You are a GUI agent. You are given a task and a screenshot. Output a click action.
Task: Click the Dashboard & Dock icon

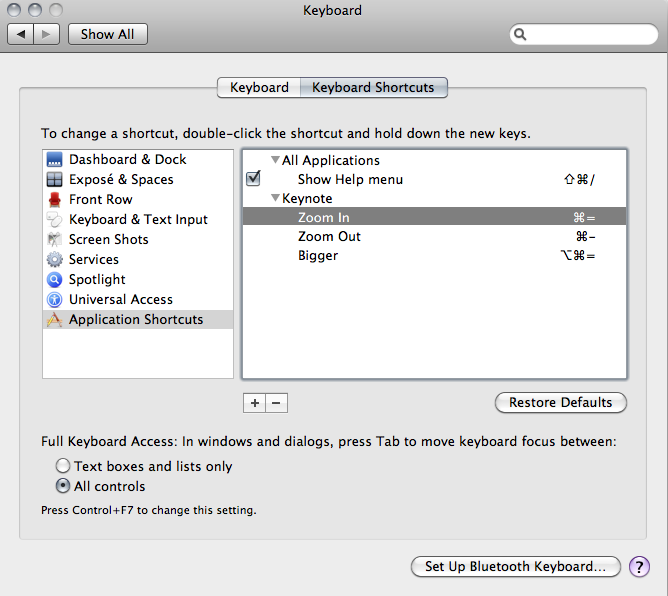click(54, 160)
